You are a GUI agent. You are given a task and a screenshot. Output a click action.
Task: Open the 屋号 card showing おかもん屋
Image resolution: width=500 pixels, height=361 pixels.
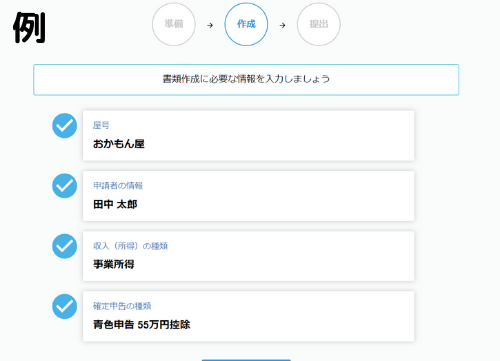[x=248, y=136]
